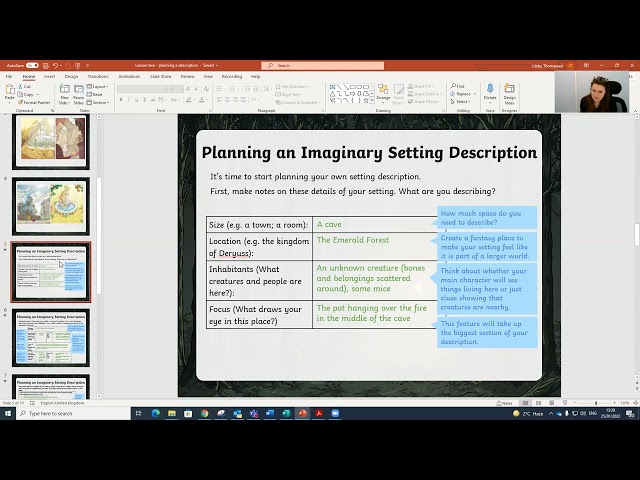Switch to the Insert tab
This screenshot has height=480, width=640.
click(49, 76)
